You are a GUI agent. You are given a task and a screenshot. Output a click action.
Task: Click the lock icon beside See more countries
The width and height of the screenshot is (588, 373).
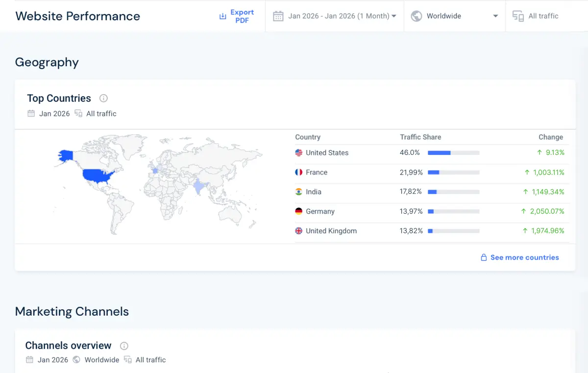(x=484, y=257)
